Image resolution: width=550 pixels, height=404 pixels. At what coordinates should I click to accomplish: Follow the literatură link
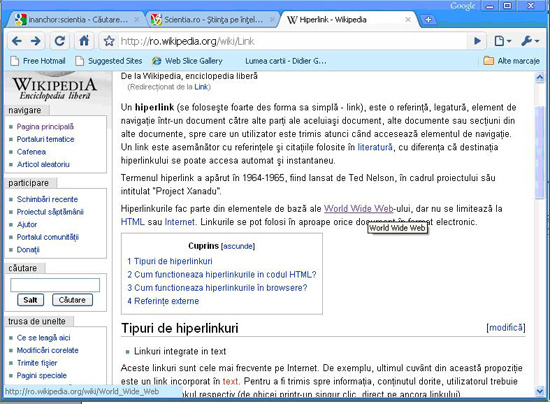[x=375, y=147]
